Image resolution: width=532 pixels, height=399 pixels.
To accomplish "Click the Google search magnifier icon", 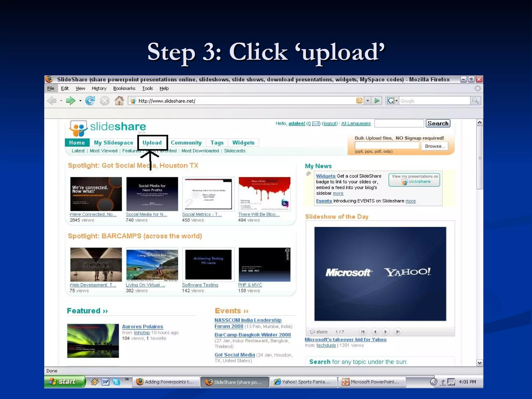I will tap(476, 101).
